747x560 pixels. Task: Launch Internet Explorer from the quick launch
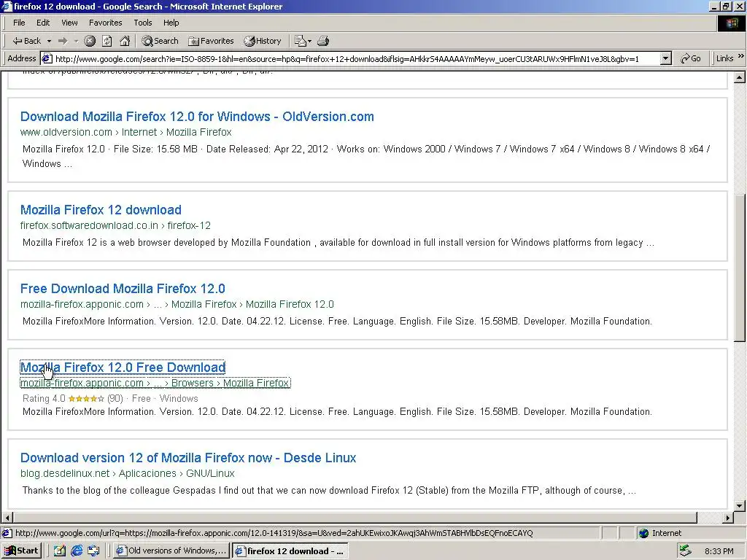tap(76, 551)
